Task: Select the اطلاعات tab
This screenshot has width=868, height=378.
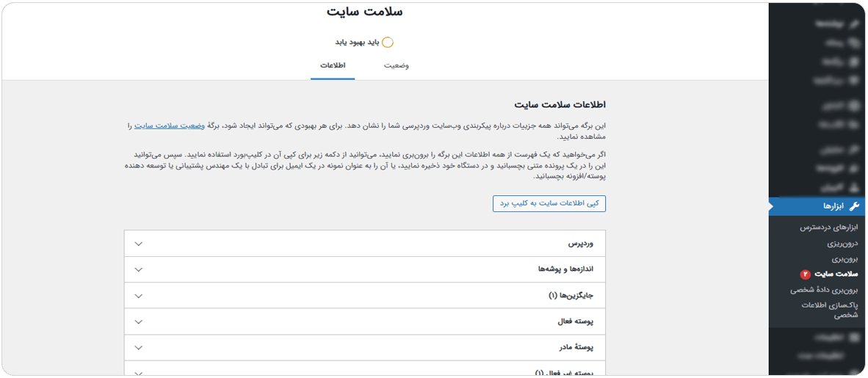Action: (x=333, y=65)
